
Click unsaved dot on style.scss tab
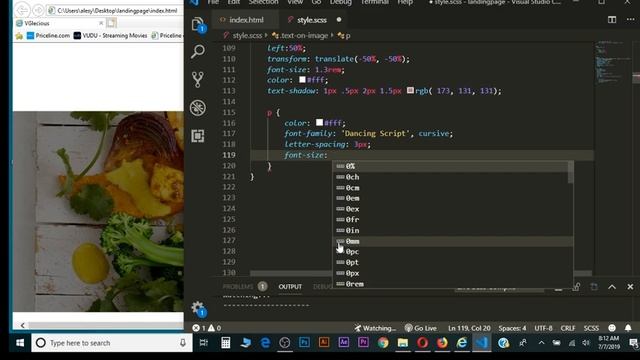click(339, 20)
